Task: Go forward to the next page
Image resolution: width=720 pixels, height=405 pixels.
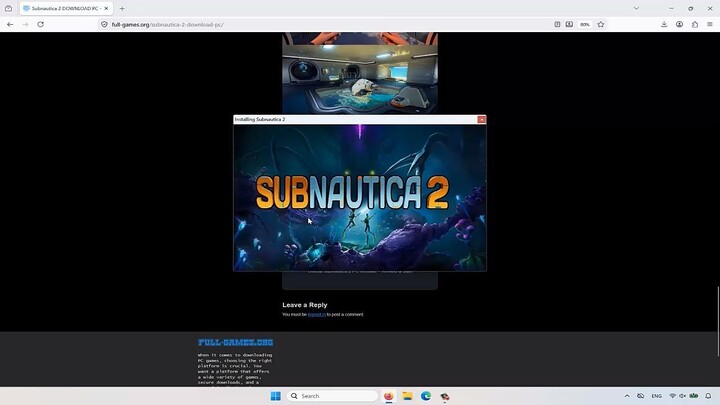Action: 25,24
